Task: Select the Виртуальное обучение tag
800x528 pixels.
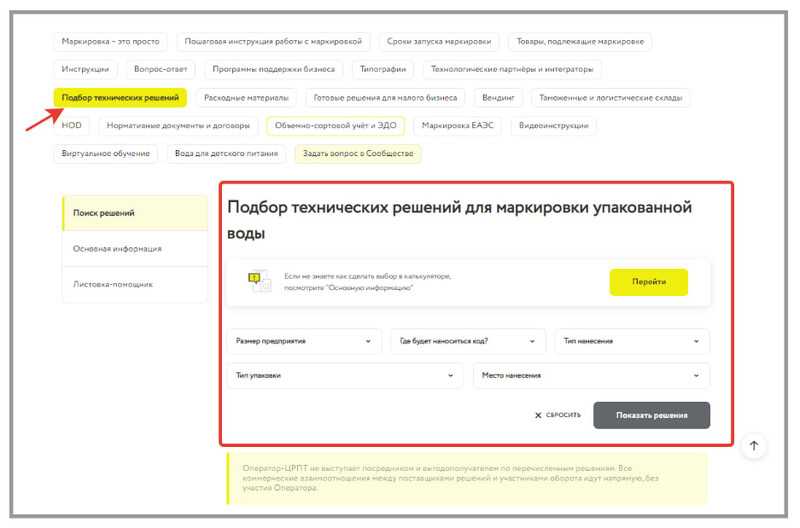Action: point(106,154)
